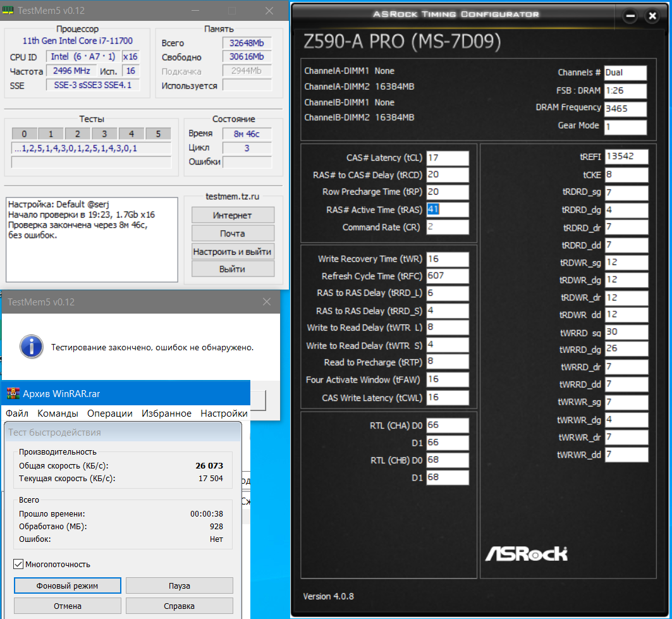This screenshot has height=619, width=672.
Task: Click the DRAM Frequency field
Action: pyautogui.click(x=625, y=109)
